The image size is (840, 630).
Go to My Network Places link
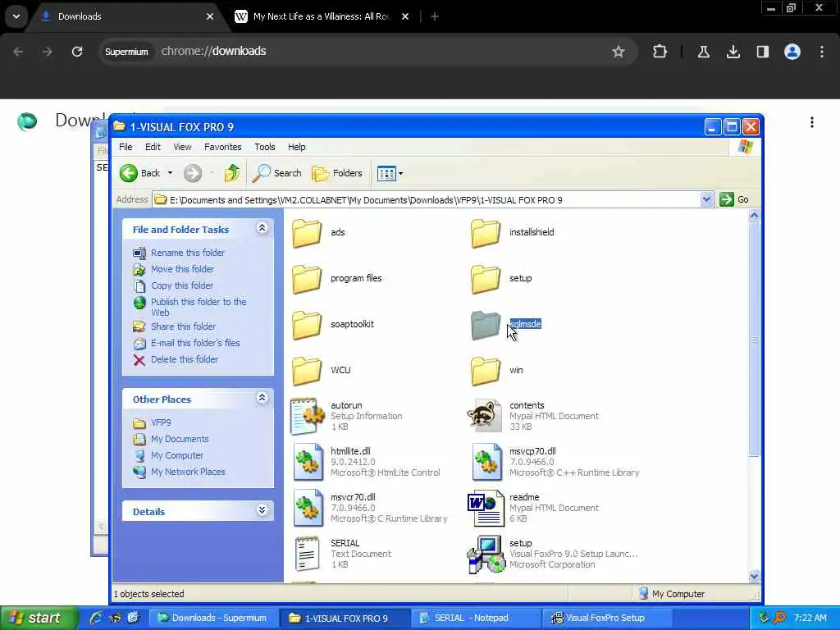188,472
